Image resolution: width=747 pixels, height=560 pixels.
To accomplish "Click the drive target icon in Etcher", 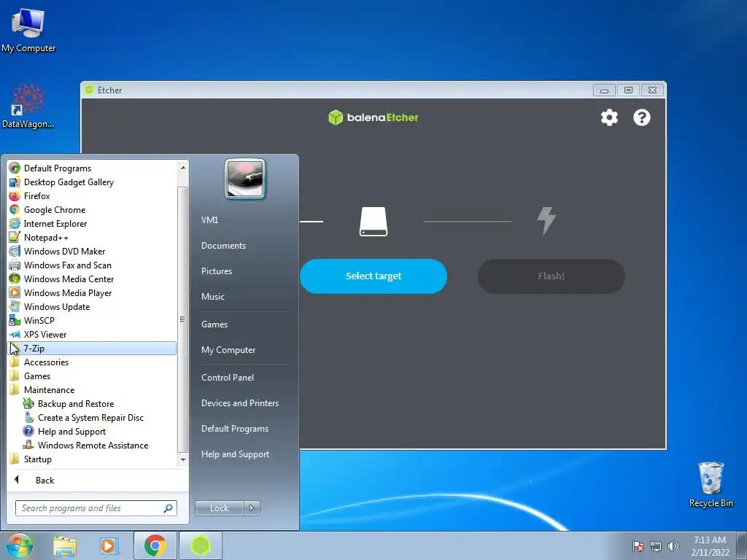I will click(x=373, y=222).
